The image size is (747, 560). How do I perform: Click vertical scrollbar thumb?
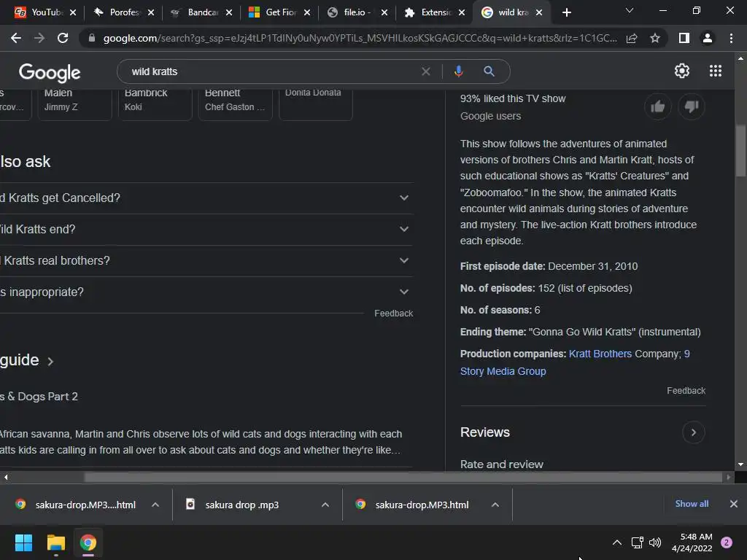(x=740, y=151)
